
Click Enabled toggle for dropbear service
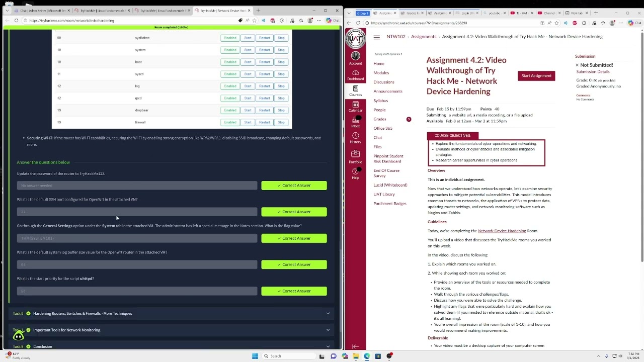[x=230, y=110]
